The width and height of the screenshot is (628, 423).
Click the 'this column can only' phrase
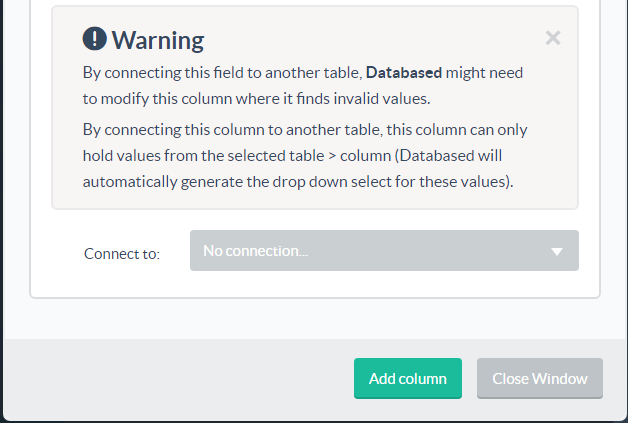pos(457,130)
